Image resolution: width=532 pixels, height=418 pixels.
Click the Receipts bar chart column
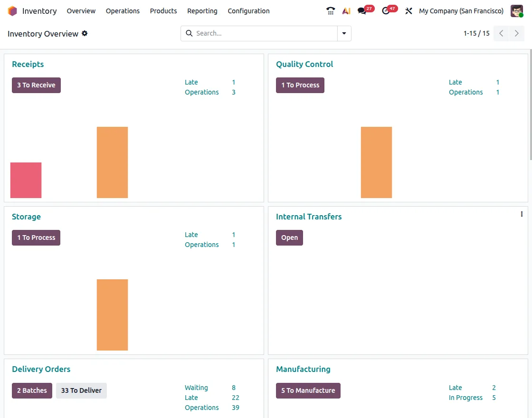point(112,162)
